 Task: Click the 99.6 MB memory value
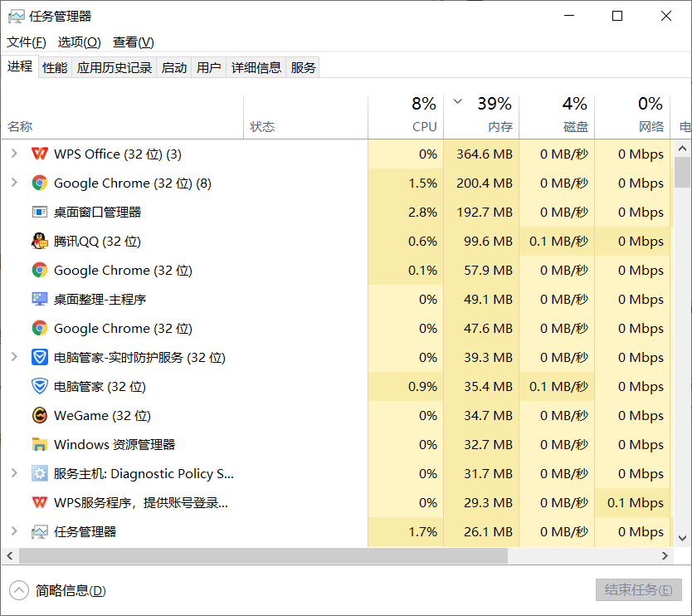pyautogui.click(x=488, y=242)
